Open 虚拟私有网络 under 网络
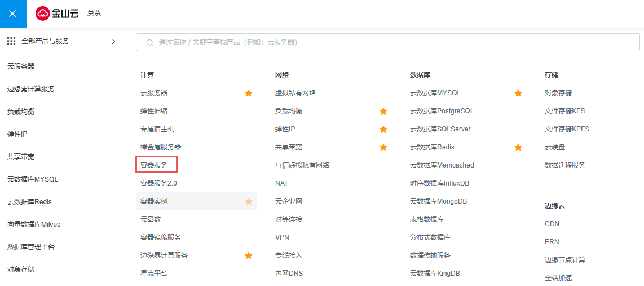Image resolution: width=644 pixels, height=286 pixels. pyautogui.click(x=295, y=93)
